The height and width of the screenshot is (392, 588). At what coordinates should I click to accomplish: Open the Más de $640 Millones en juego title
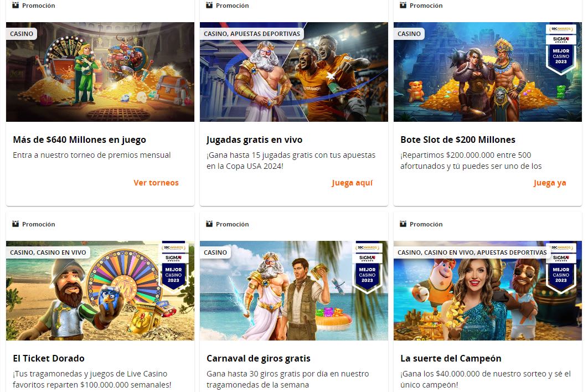(x=80, y=140)
